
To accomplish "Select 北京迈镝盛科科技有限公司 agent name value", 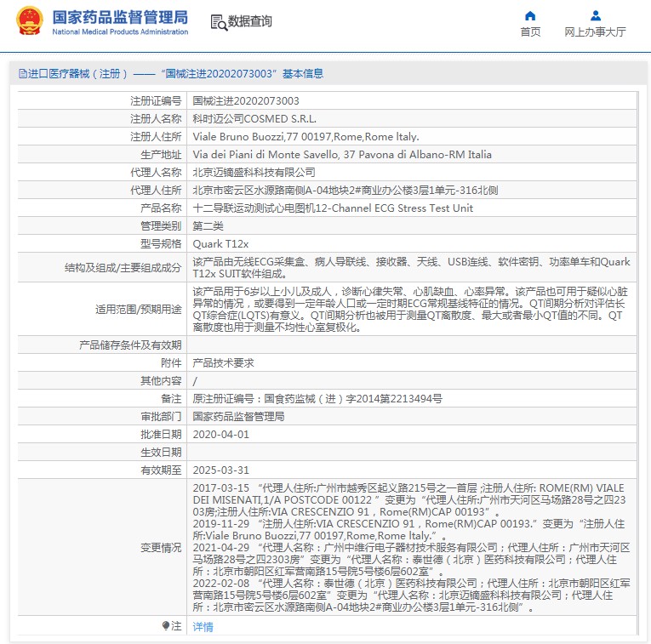I will 254,172.
